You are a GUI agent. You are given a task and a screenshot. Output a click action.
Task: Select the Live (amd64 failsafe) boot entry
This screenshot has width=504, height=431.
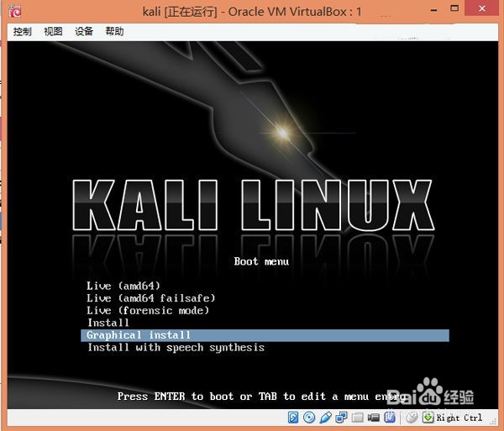coord(150,298)
